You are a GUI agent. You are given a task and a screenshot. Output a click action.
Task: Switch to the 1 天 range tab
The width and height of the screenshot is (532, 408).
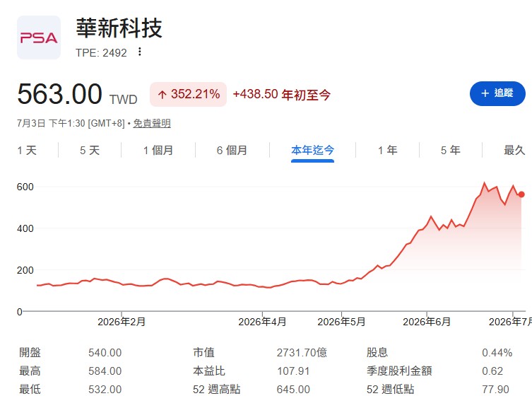point(27,150)
